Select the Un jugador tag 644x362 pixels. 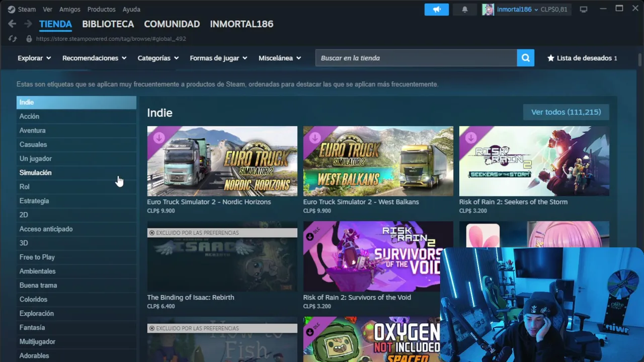coord(76,158)
